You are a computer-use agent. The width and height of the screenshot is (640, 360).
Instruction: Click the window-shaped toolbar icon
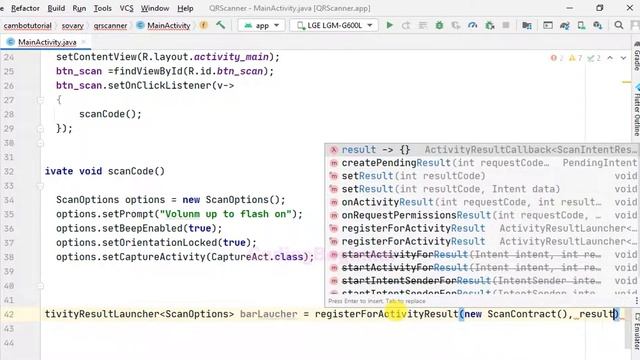pos(548,25)
